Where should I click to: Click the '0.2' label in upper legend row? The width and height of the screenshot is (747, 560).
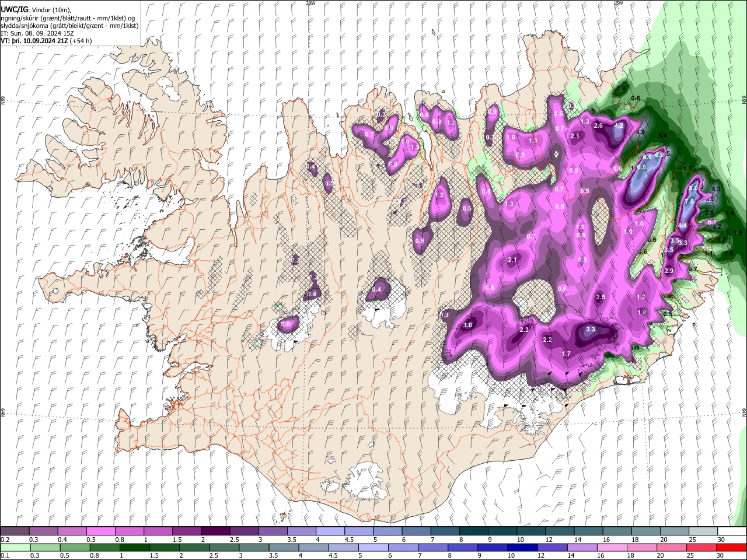[x=5, y=540]
